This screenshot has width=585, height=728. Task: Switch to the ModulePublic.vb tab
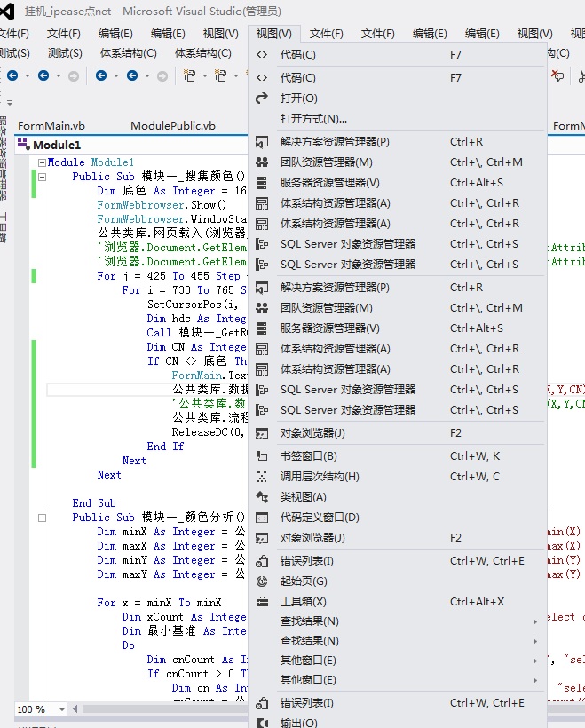click(173, 125)
